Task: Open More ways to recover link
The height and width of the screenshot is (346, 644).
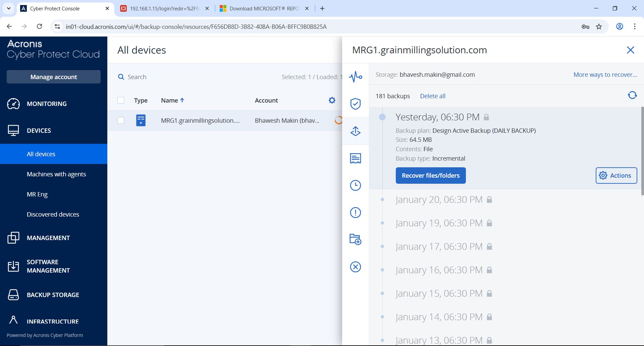Action: pyautogui.click(x=605, y=74)
